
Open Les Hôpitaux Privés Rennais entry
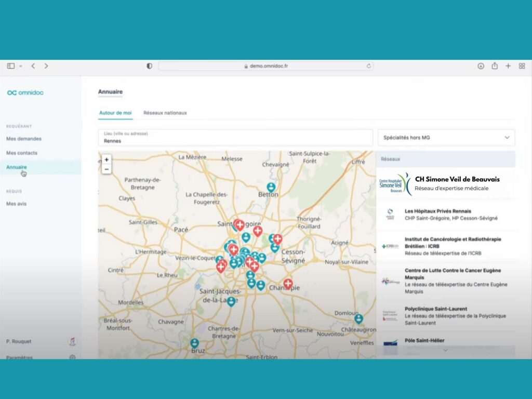(x=445, y=215)
